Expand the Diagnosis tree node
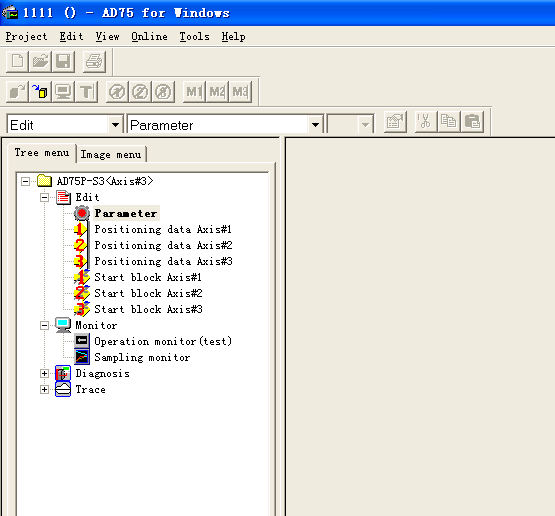555x516 pixels. tap(44, 373)
